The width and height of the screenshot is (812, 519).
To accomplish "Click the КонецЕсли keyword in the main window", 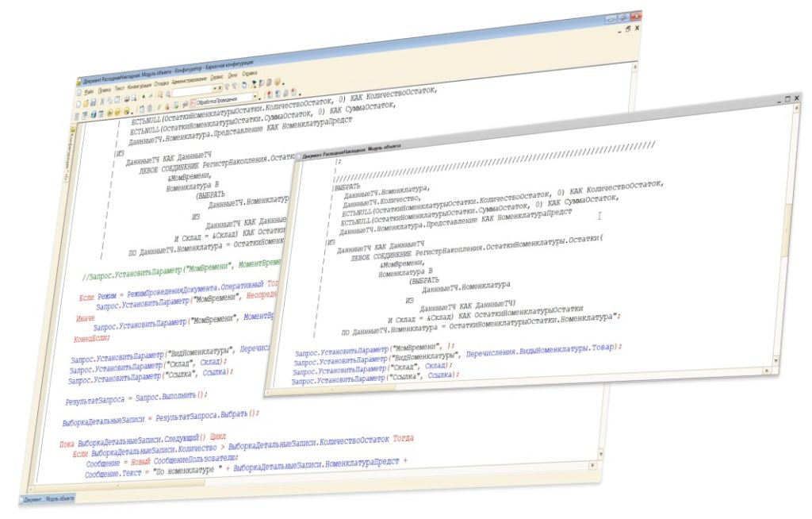I will [x=91, y=339].
